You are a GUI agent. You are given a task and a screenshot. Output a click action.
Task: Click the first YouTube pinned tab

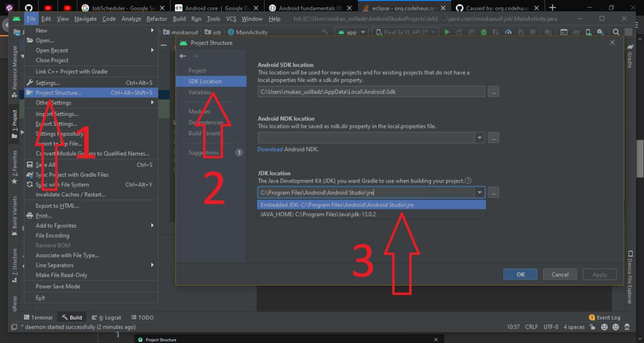click(x=48, y=8)
